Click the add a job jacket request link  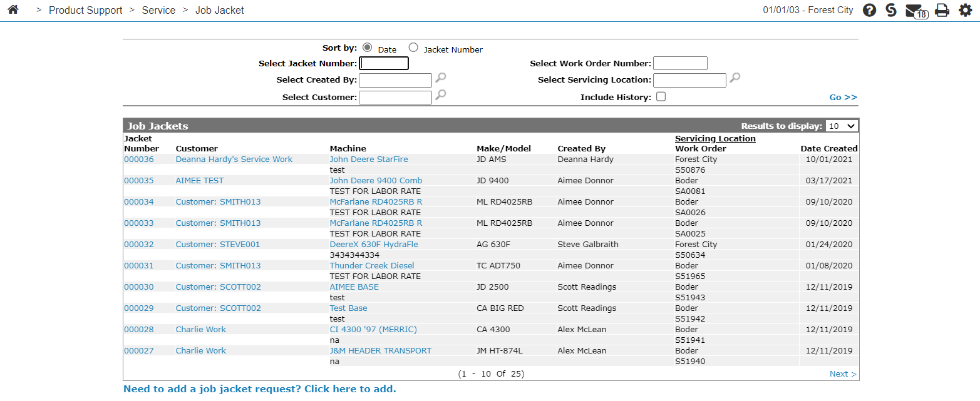260,388
